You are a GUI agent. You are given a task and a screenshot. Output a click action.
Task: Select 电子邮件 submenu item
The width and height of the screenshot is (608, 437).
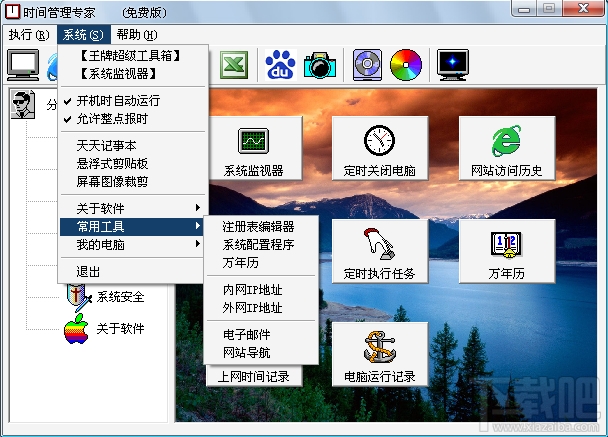261,334
